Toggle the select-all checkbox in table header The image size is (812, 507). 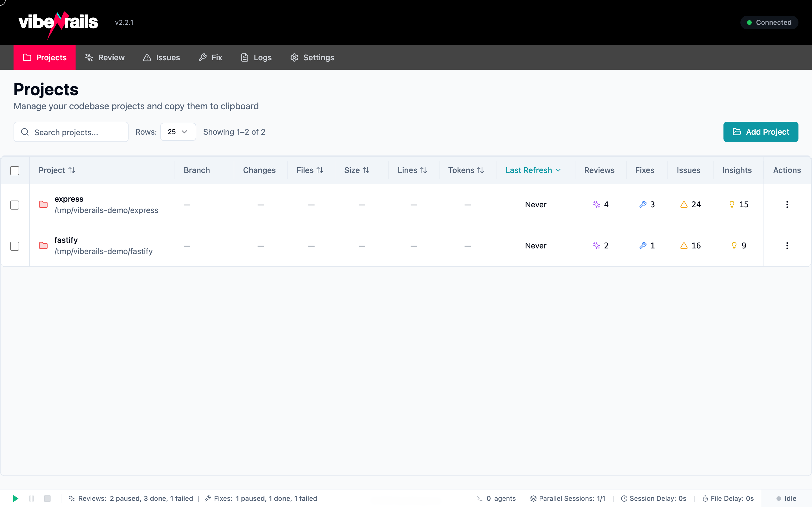(15, 170)
